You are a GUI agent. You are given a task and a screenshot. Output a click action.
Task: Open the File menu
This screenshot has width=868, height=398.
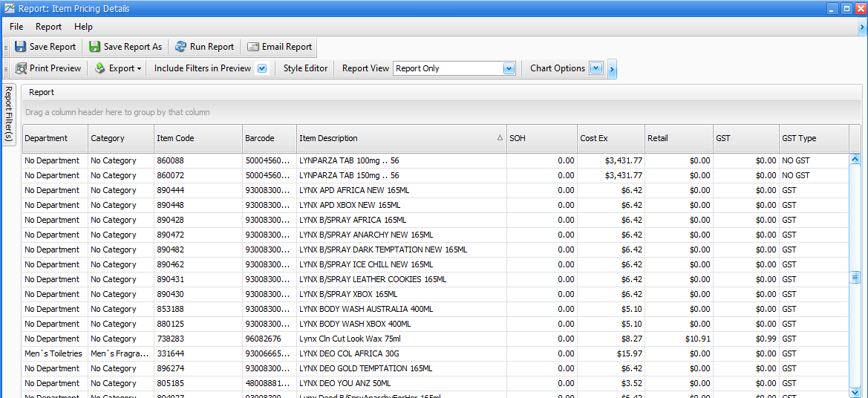pyautogui.click(x=16, y=27)
